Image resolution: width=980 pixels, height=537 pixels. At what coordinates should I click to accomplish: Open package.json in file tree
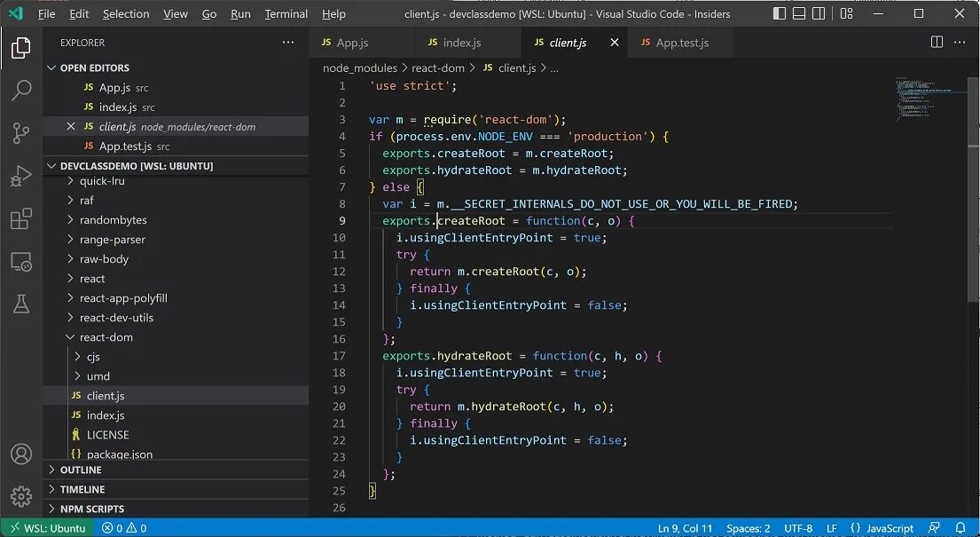pos(175,454)
